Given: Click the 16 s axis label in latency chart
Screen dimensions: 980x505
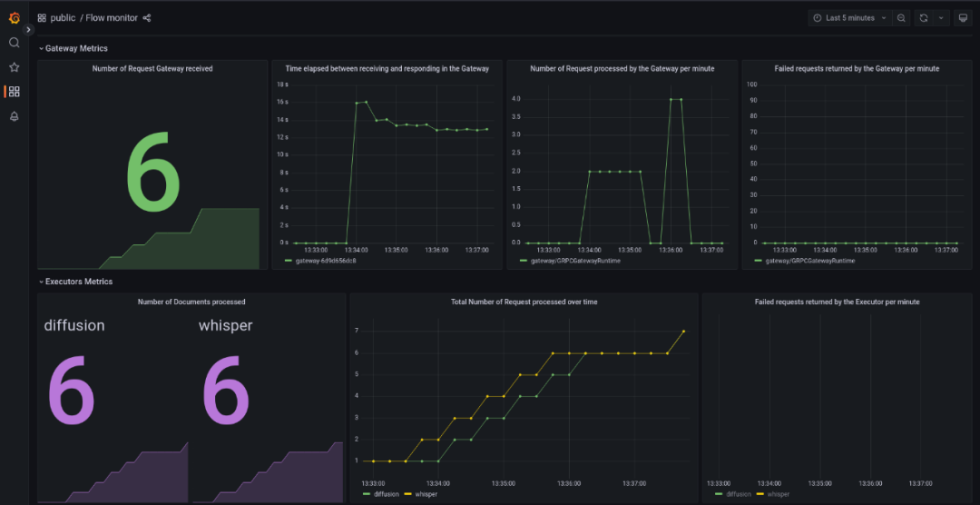Looking at the screenshot, I should coord(282,102).
